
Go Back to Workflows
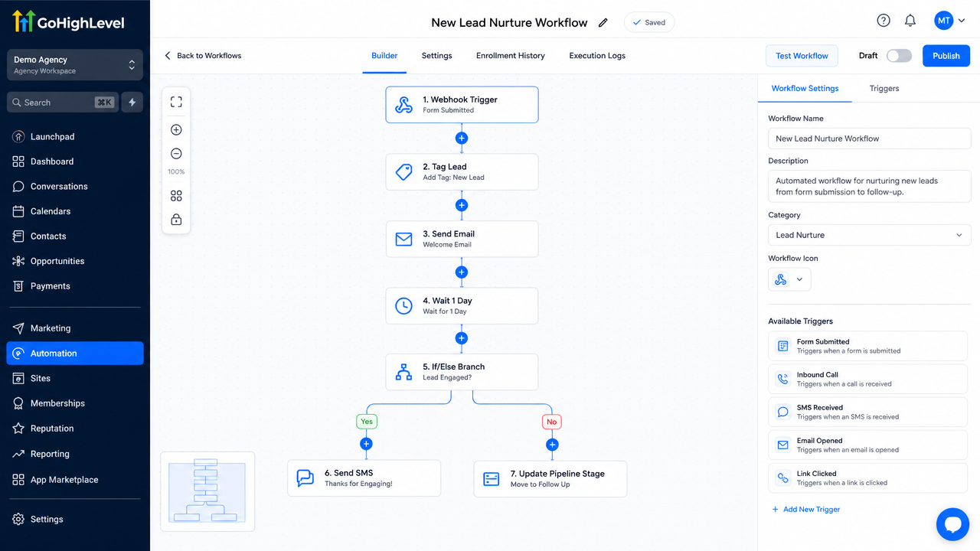(x=203, y=56)
